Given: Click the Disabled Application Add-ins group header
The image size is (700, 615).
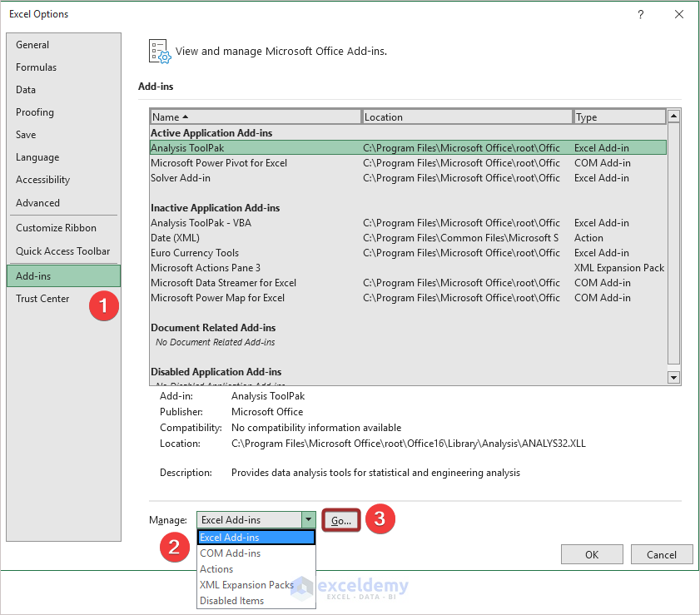Looking at the screenshot, I should point(216,372).
